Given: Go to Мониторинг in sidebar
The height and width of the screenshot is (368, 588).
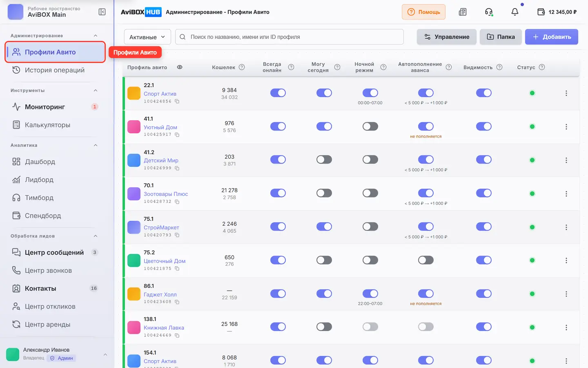Looking at the screenshot, I should coord(55,107).
